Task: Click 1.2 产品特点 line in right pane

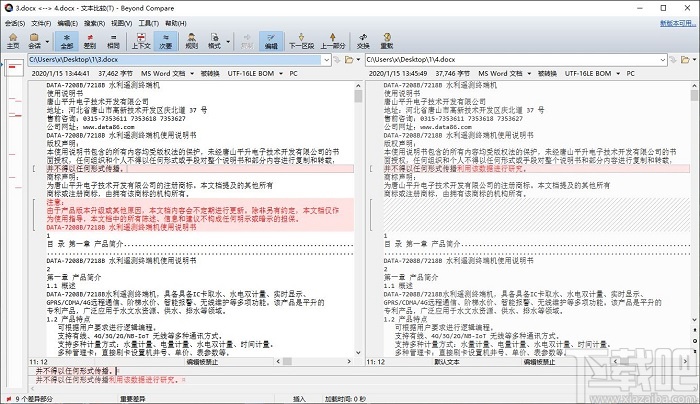Action: click(x=405, y=319)
